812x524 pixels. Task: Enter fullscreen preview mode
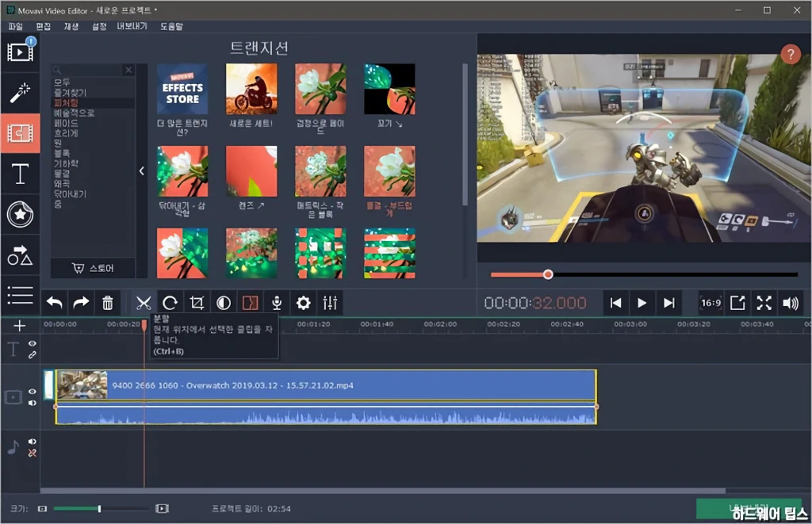[764, 303]
